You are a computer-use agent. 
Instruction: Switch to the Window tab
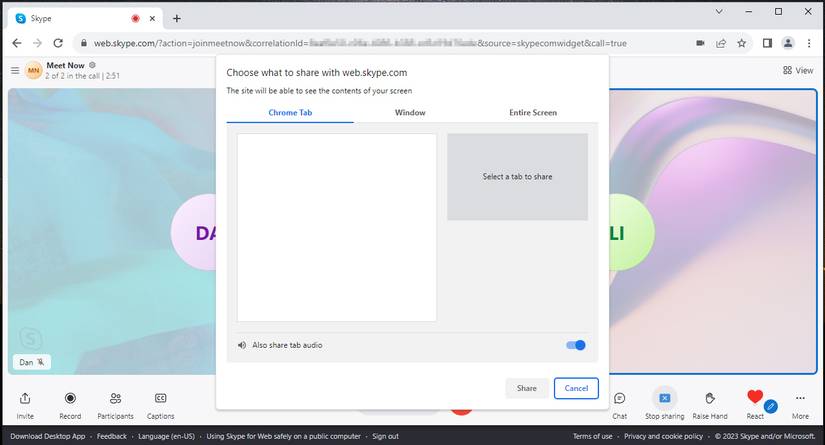[x=410, y=113]
